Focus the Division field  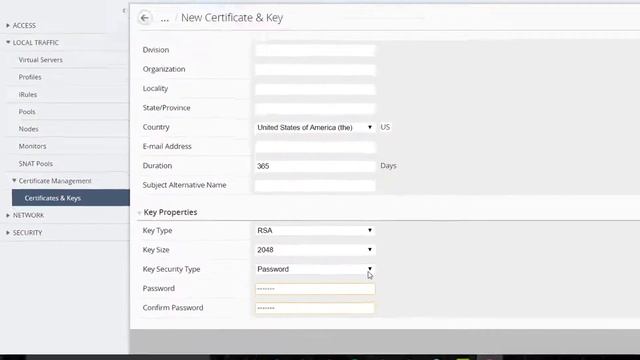(315, 50)
